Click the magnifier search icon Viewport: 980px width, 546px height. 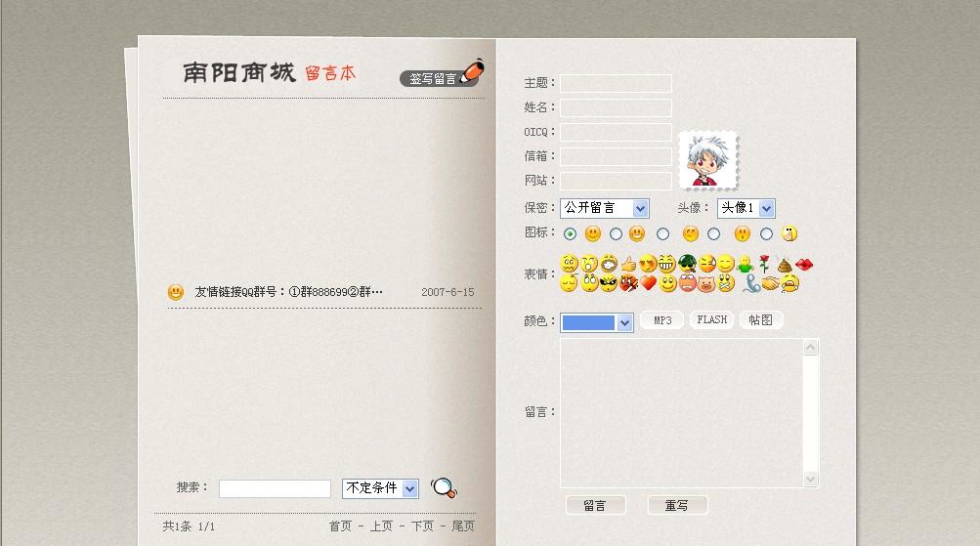click(444, 487)
